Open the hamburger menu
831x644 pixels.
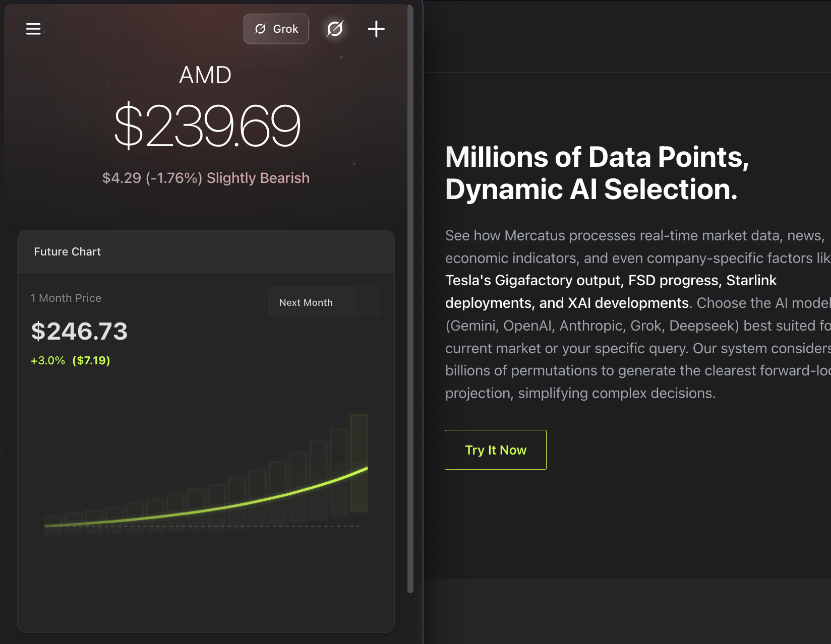coord(33,29)
